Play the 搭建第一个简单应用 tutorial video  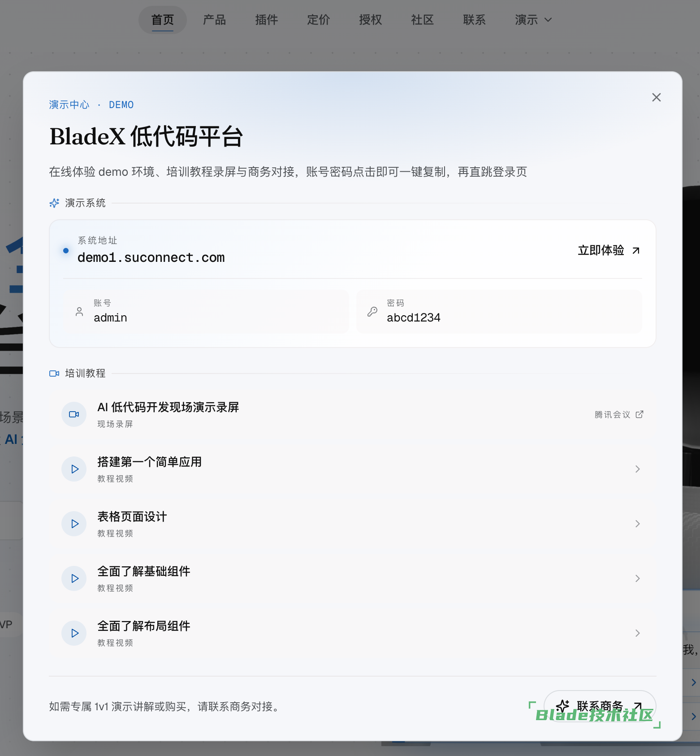pos(74,469)
